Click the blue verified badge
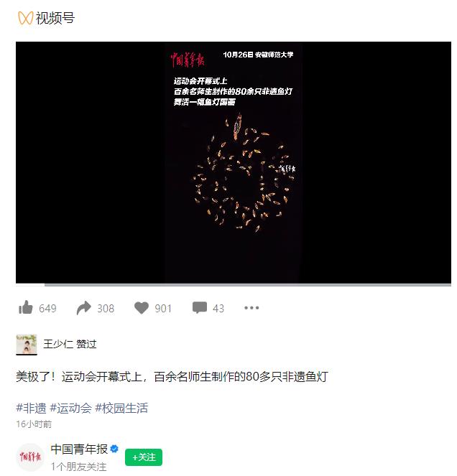The image size is (457, 476). tap(114, 449)
